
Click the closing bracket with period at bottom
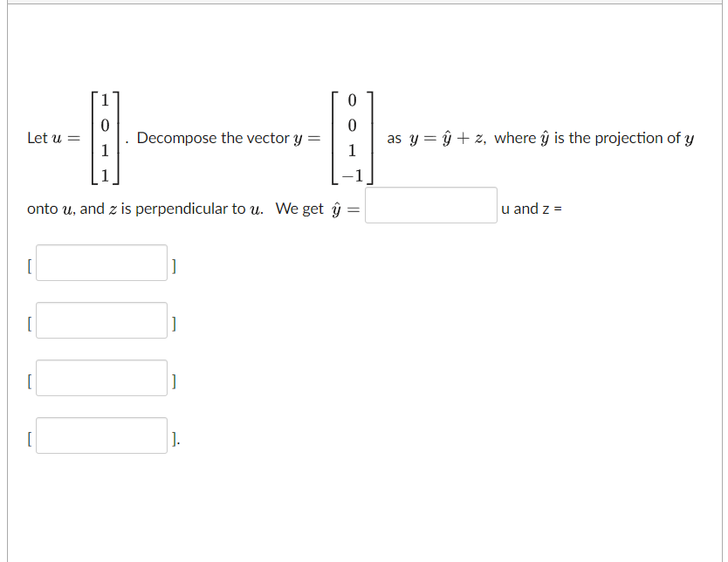pos(175,437)
